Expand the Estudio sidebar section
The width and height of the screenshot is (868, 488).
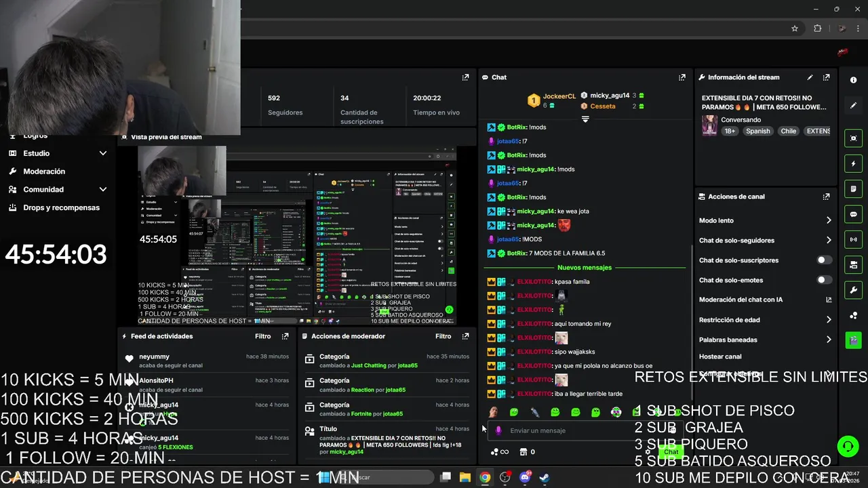pos(103,153)
